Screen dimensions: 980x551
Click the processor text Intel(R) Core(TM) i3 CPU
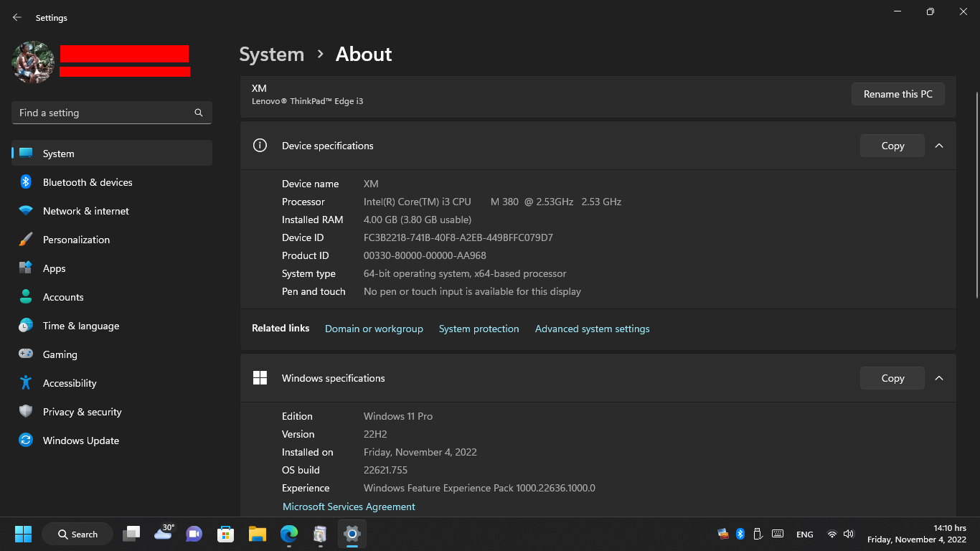point(418,202)
